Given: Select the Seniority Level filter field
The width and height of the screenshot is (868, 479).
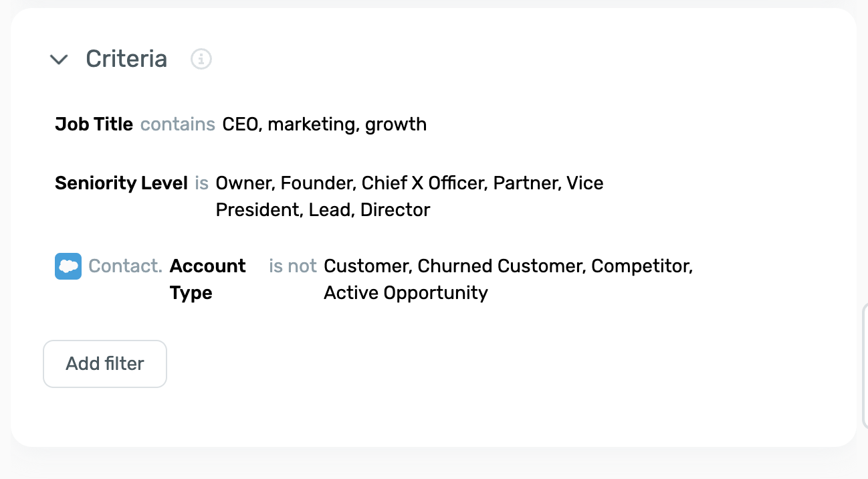Looking at the screenshot, I should [121, 183].
